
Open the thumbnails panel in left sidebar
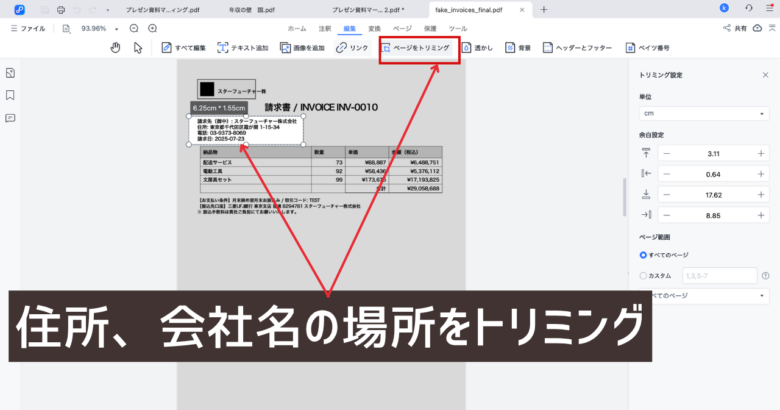10,74
